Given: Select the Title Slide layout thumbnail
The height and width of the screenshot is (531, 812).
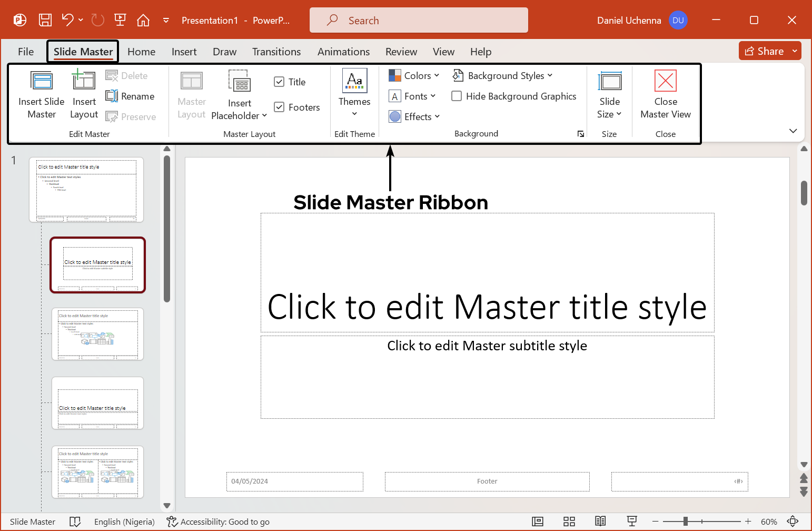Looking at the screenshot, I should pyautogui.click(x=97, y=265).
